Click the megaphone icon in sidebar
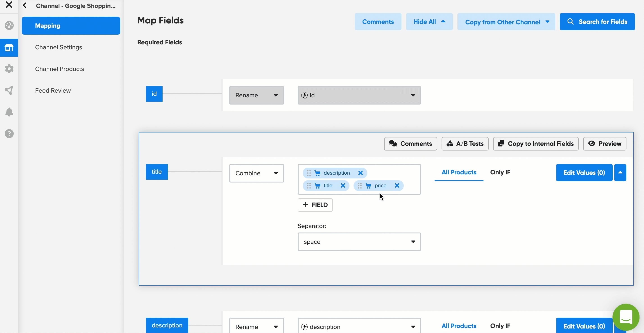 click(9, 90)
